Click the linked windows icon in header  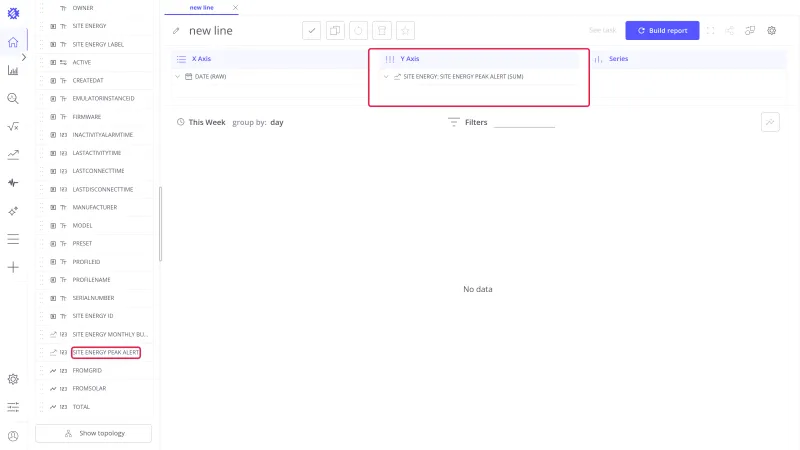coord(750,31)
